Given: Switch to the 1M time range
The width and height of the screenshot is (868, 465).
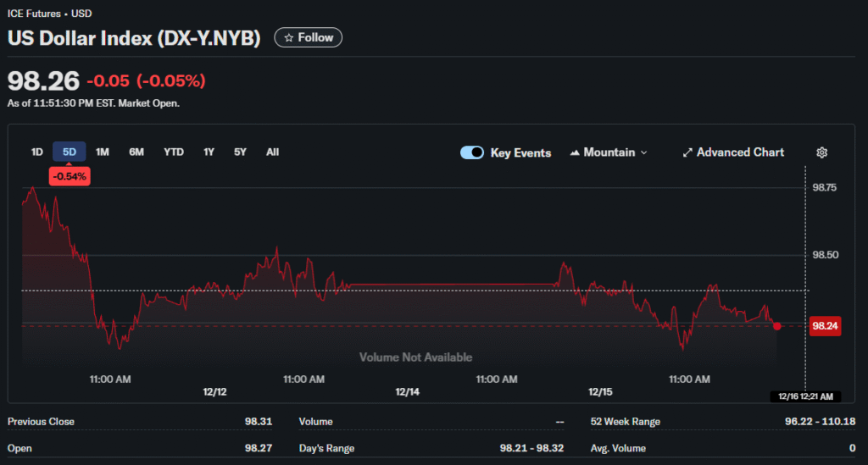Looking at the screenshot, I should [103, 152].
